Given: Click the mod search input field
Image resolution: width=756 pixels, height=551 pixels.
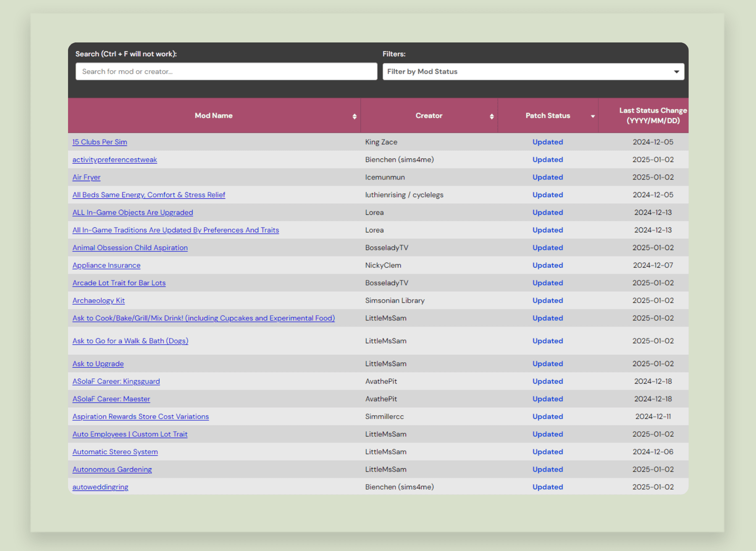Looking at the screenshot, I should point(226,71).
